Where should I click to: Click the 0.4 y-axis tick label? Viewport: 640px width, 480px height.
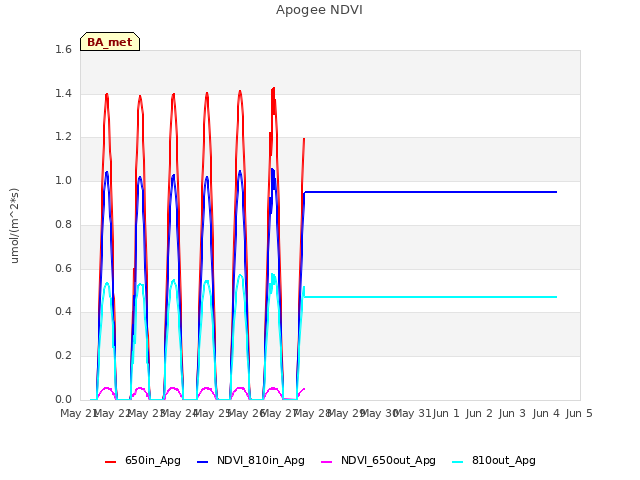pos(63,311)
